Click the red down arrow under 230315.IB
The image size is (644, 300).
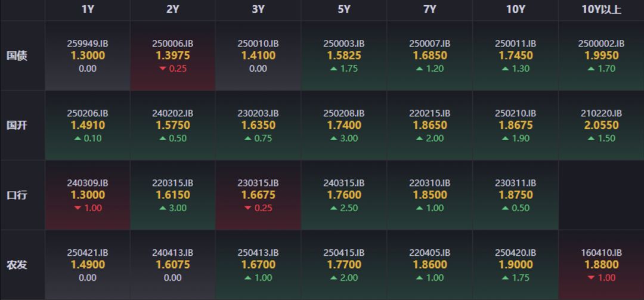pyautogui.click(x=247, y=208)
